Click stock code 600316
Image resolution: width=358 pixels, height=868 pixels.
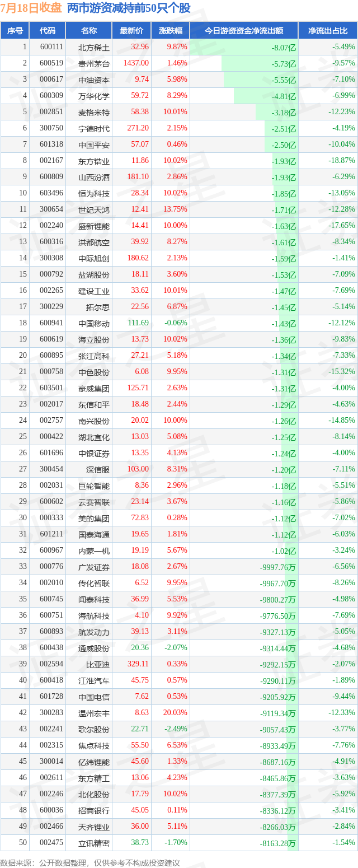tap(51, 242)
